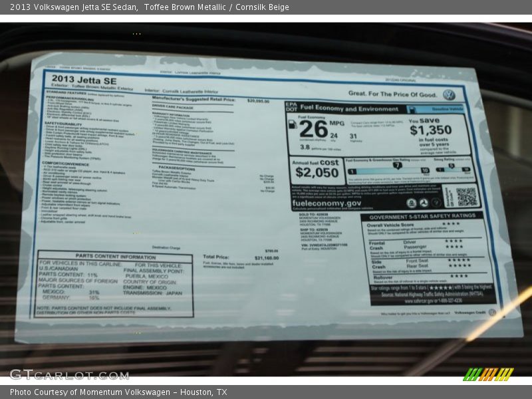Screen dimensions: 532x399
Task: Click the 'Transmission: Japan' line
Action: (153, 293)
